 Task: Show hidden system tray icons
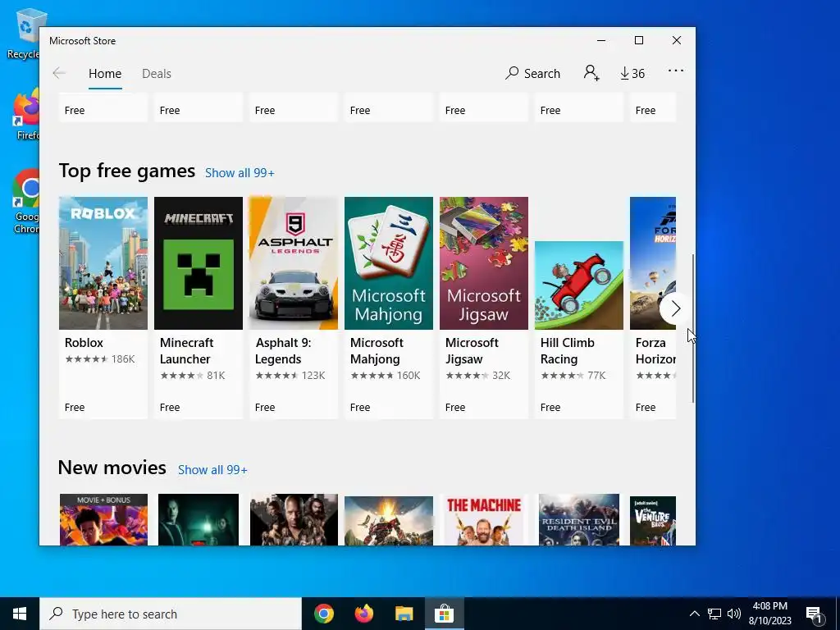point(694,614)
